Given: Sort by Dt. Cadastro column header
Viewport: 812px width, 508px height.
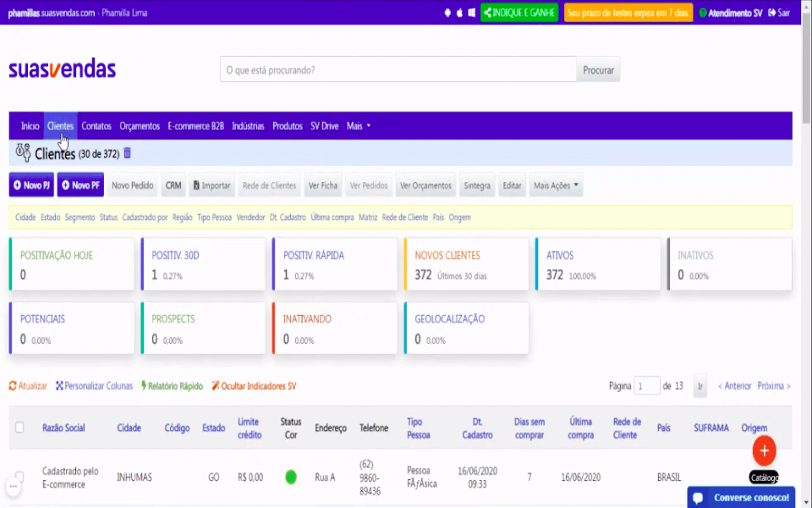Looking at the screenshot, I should (x=477, y=428).
